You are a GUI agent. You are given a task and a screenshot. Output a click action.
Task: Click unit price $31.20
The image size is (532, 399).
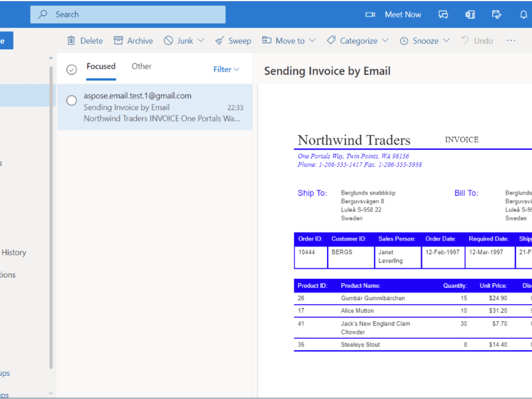[498, 311]
